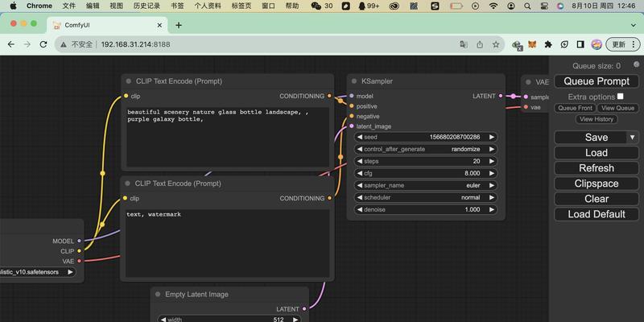Decrease cfg value with left arrow

[x=360, y=173]
